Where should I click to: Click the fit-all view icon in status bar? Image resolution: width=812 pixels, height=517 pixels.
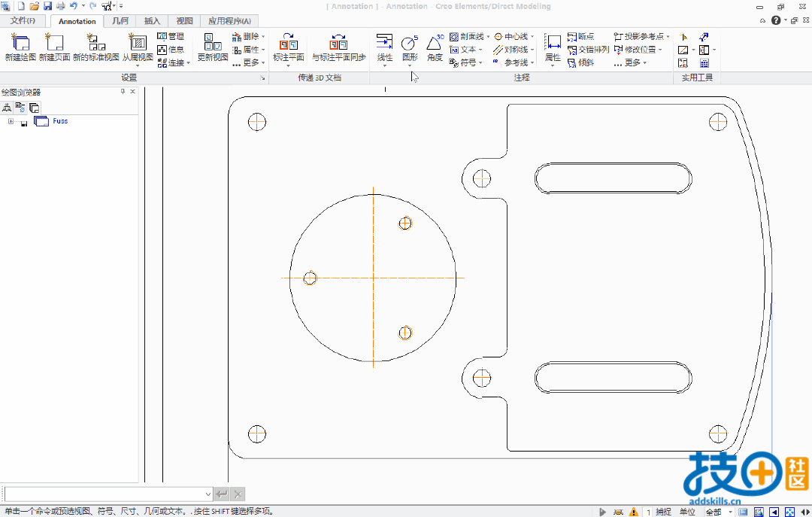tap(789, 512)
